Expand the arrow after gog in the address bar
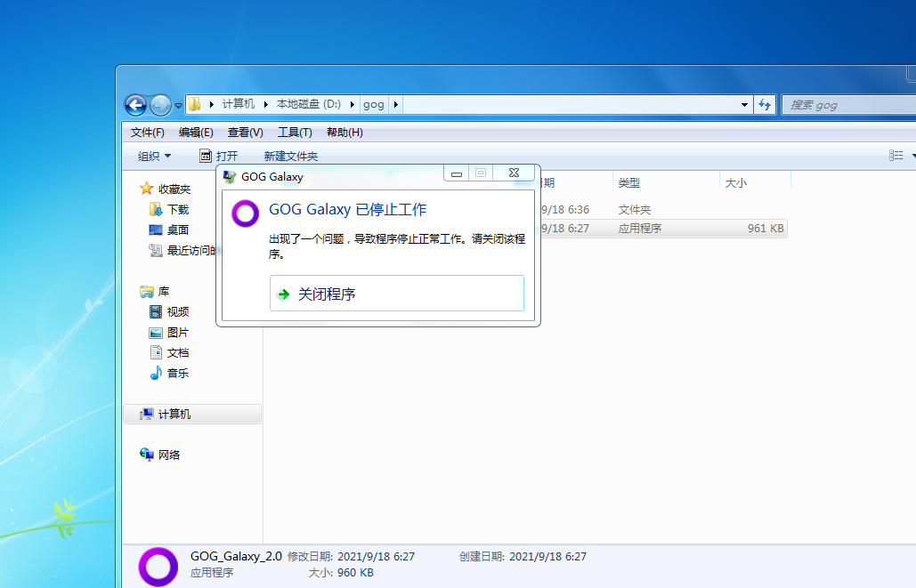 tap(396, 104)
